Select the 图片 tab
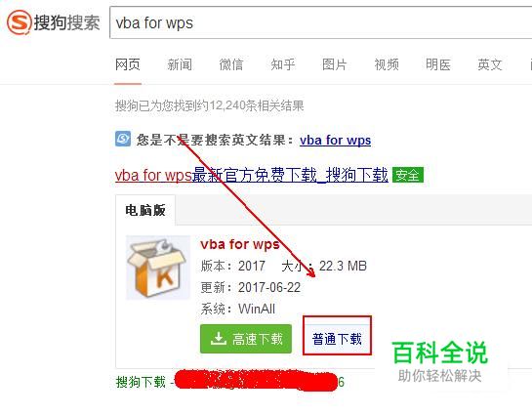The image size is (532, 415). [335, 64]
